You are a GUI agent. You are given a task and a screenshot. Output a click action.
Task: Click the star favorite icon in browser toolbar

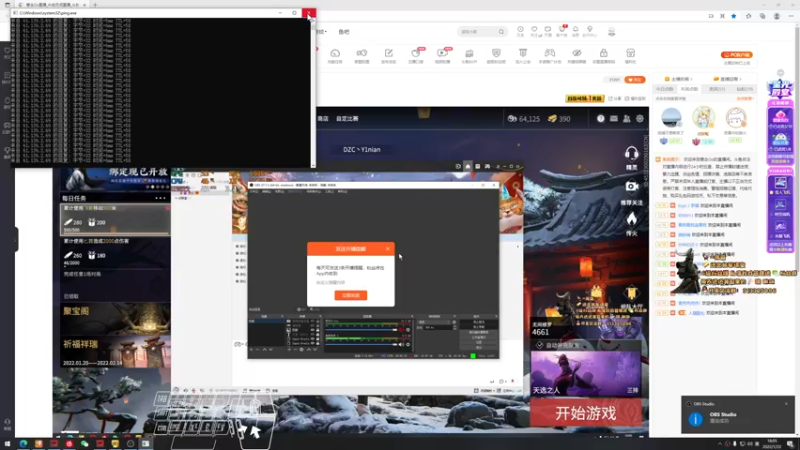tap(734, 16)
